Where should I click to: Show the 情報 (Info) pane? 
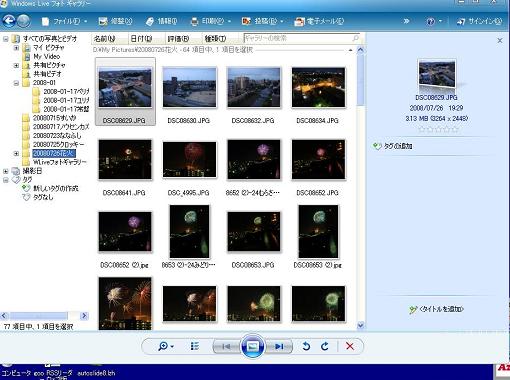pos(162,21)
